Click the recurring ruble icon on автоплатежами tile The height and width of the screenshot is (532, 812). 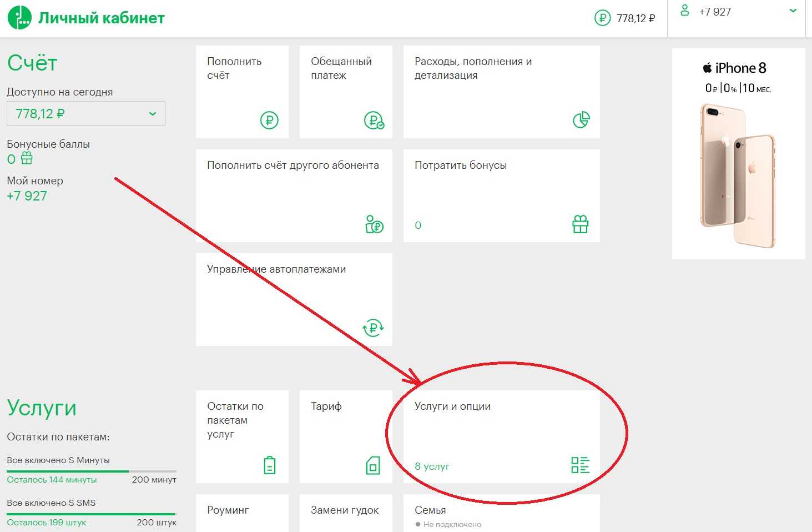tap(373, 328)
